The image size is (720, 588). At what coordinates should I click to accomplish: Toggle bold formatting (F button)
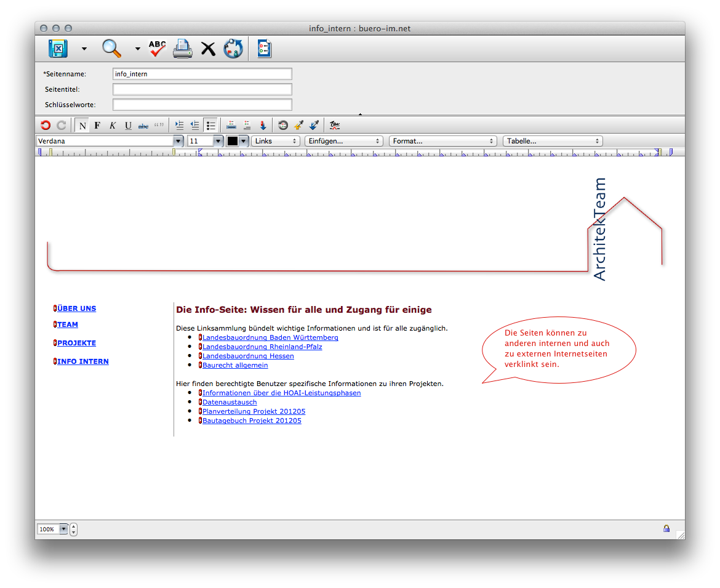(x=97, y=126)
